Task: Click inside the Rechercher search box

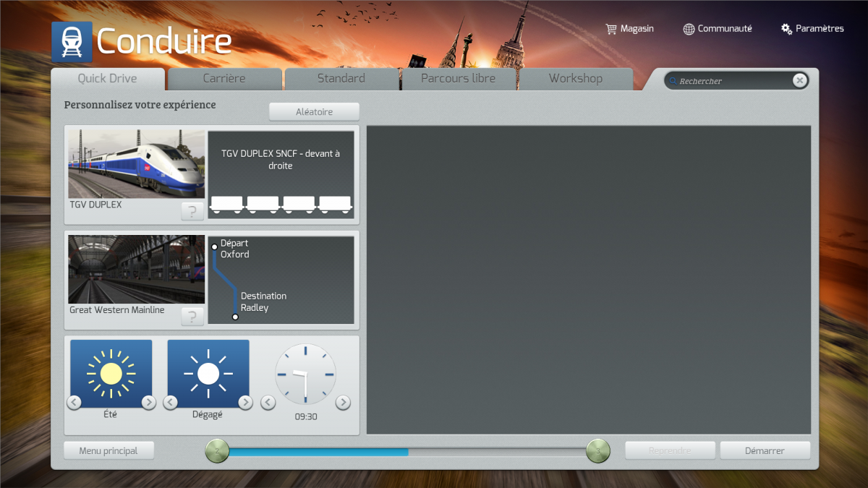Action: [x=734, y=81]
